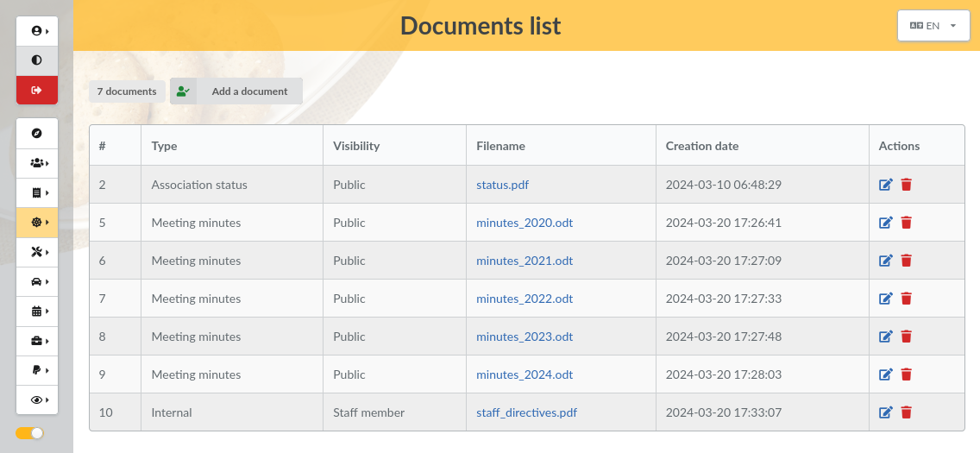
Task: Toggle the yellow switch below the sidebar
Action: [29, 433]
